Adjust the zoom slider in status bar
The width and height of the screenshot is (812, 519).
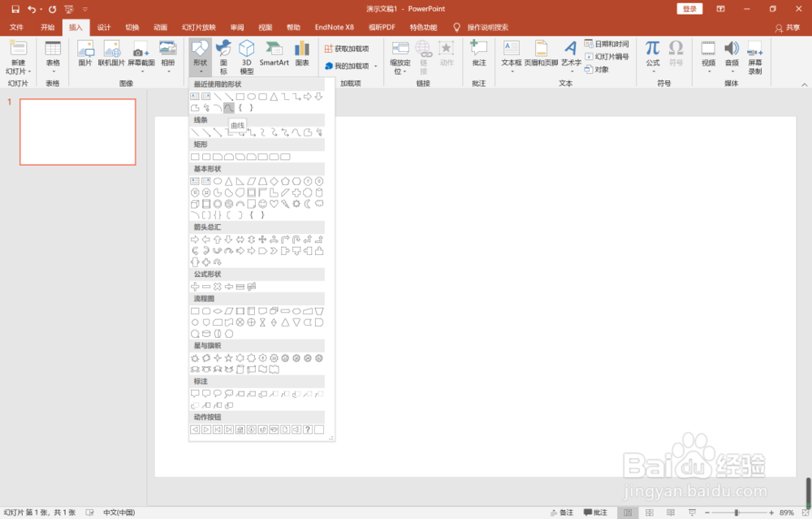(737, 513)
